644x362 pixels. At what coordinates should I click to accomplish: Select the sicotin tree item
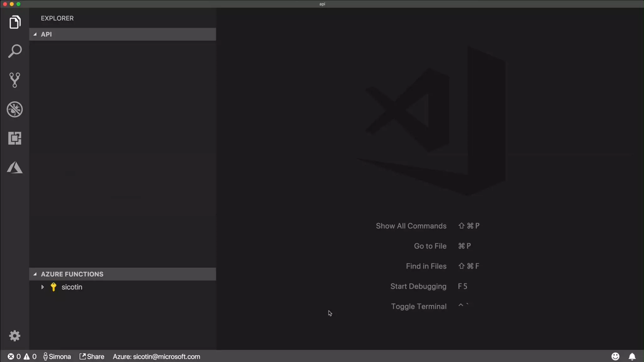[x=72, y=287]
